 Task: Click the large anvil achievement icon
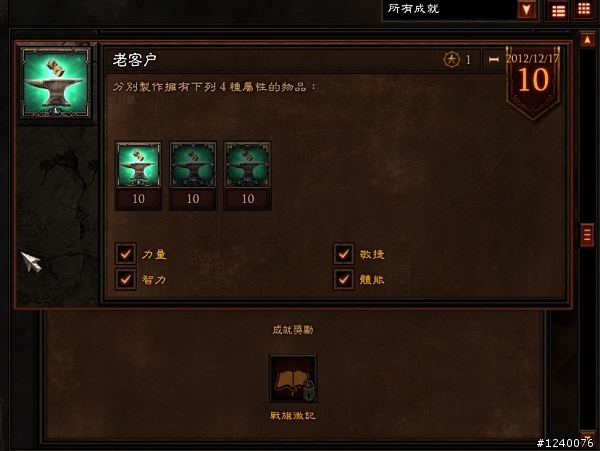pos(56,83)
